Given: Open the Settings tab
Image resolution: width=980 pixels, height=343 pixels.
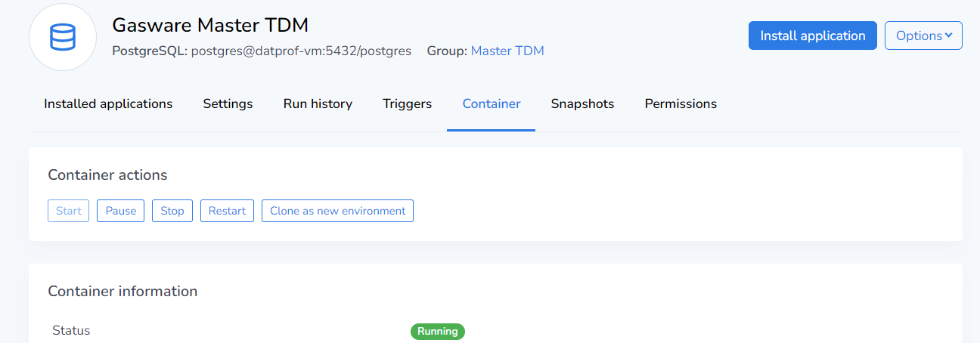Looking at the screenshot, I should coord(228,104).
